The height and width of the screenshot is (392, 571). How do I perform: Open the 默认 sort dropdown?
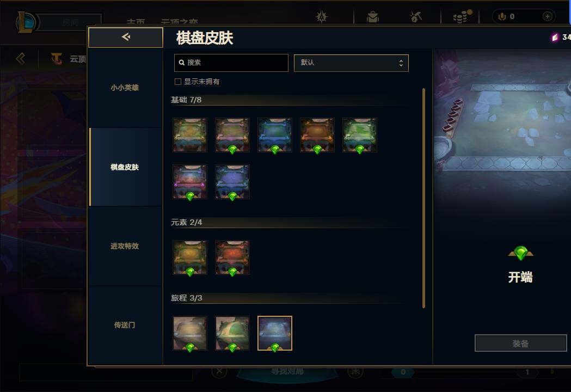[351, 63]
